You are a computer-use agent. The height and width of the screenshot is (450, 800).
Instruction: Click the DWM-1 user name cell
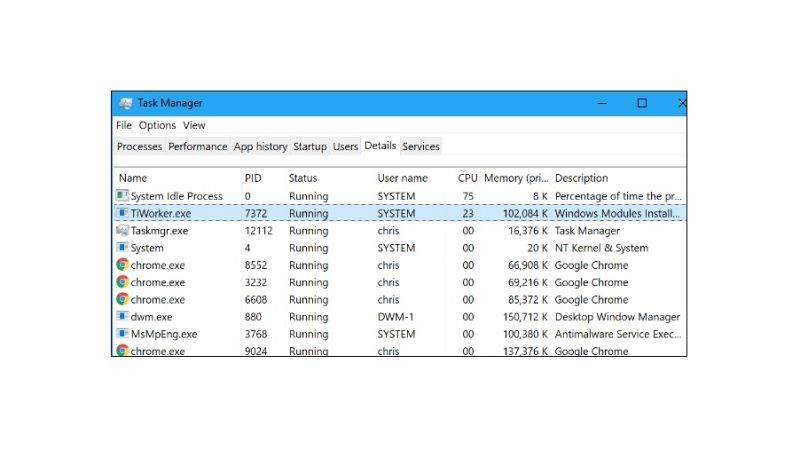pos(395,317)
